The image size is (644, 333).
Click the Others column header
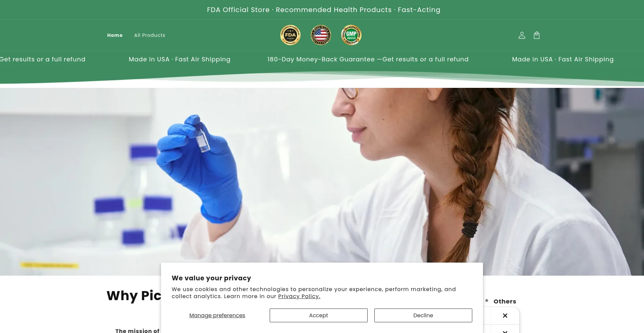[505, 301]
